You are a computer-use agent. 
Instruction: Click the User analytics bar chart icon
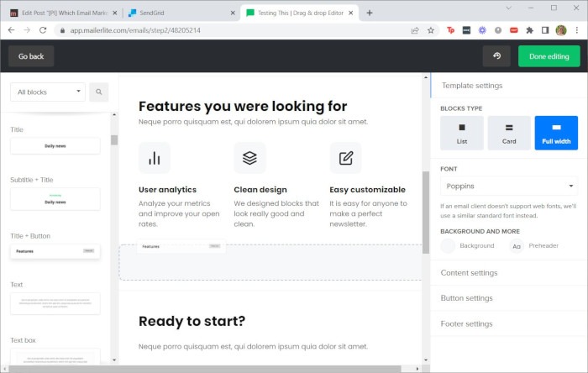coord(155,158)
